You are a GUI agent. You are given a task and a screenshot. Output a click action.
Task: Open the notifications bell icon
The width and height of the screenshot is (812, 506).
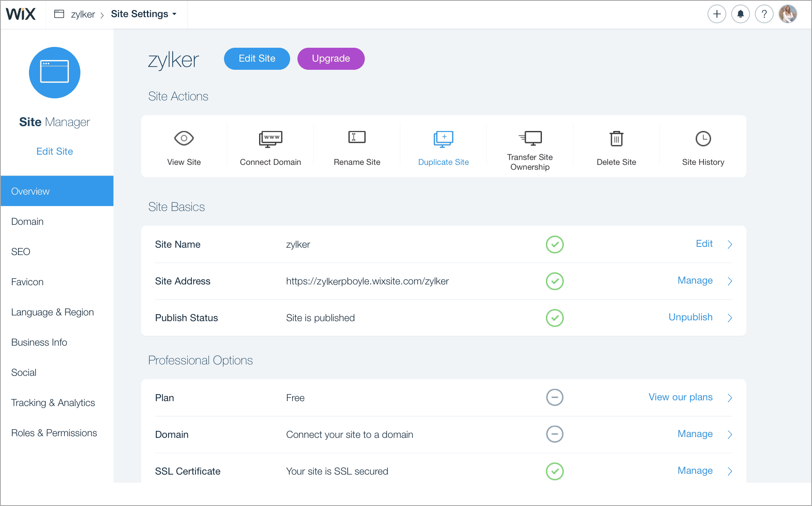740,14
